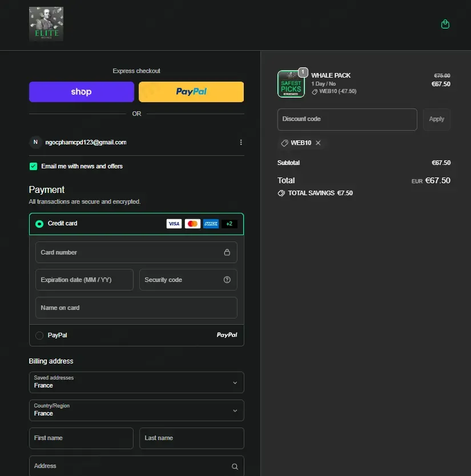
Task: Select the PayPal payment radio button
Action: coord(39,336)
